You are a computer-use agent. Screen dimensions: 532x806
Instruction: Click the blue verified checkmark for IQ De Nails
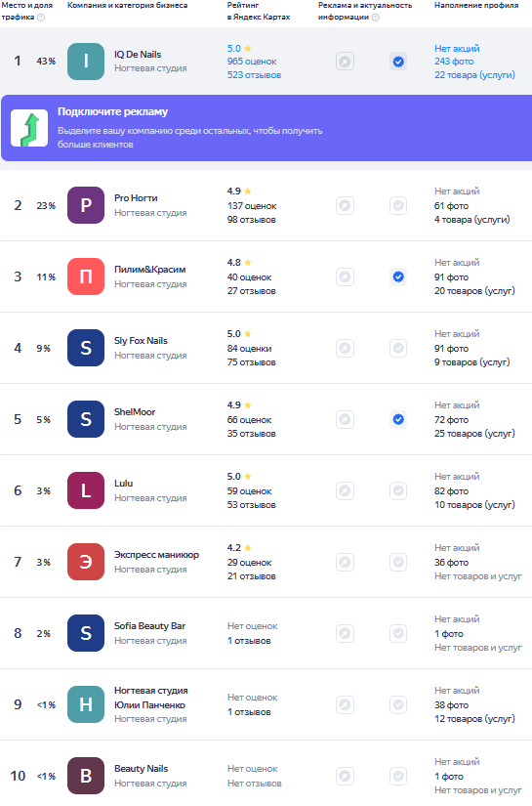[398, 62]
